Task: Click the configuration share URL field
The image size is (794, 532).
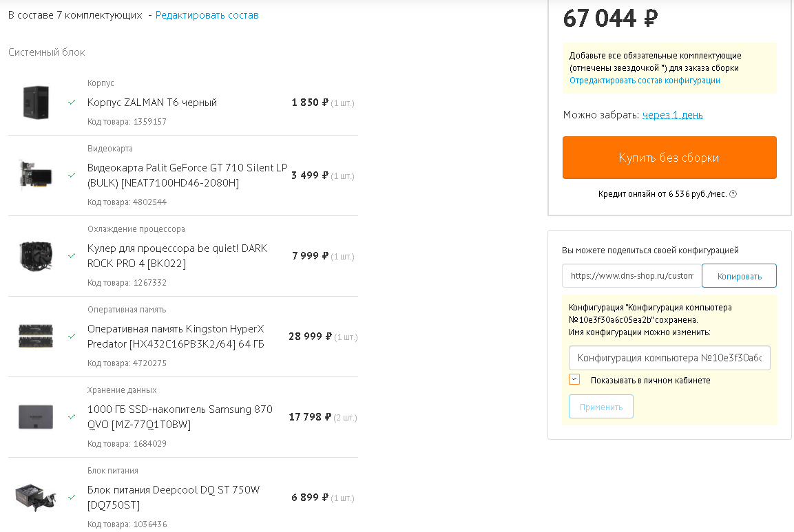Action: [631, 276]
